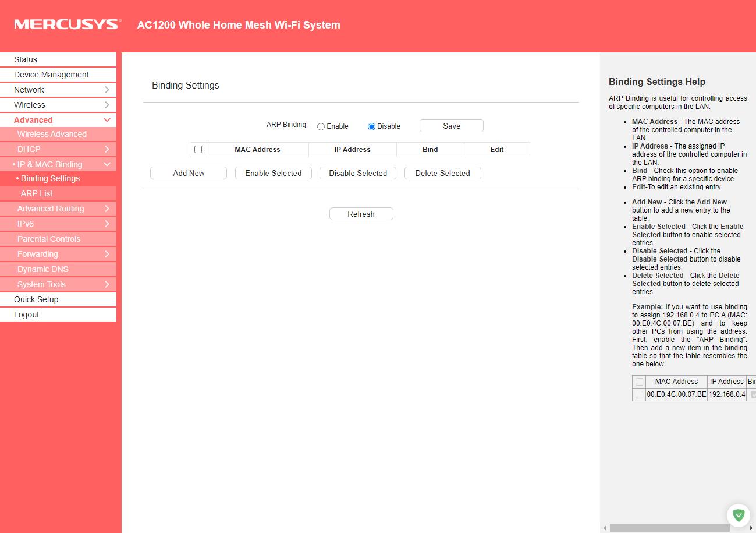Click the help panel horizontal scrollbar
This screenshot has height=533, width=756.
click(x=669, y=528)
